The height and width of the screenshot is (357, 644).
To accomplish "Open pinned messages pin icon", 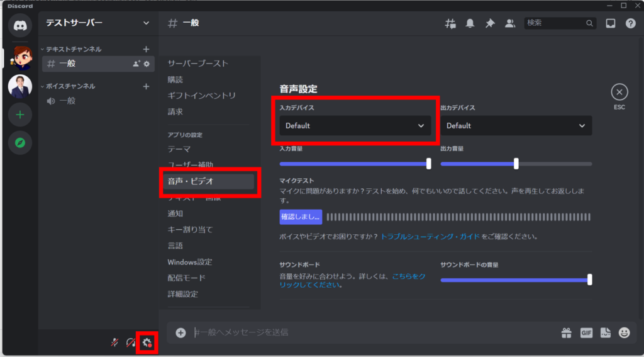I will coord(489,23).
